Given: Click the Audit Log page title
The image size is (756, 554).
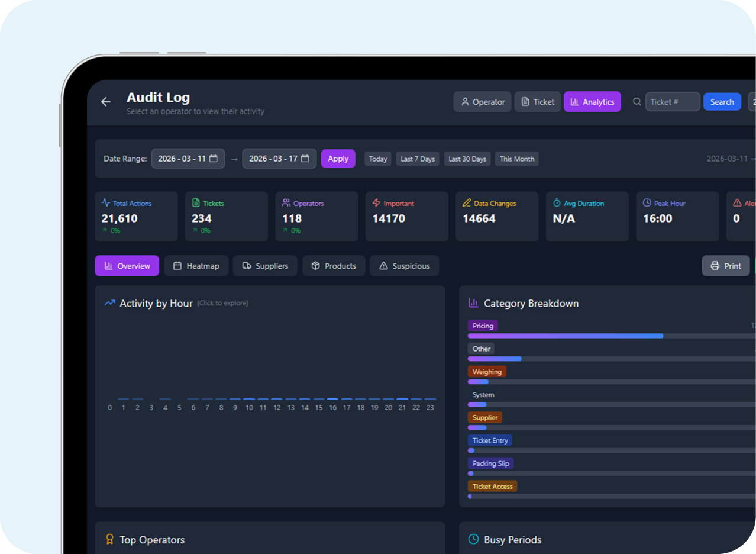Looking at the screenshot, I should pyautogui.click(x=159, y=98).
